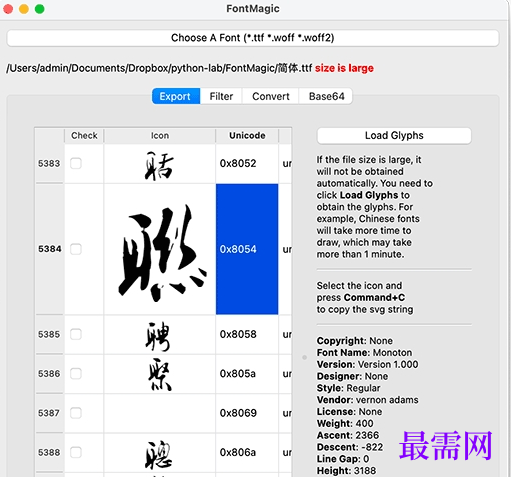Open the Filter tab
This screenshot has width=511, height=477.
[221, 96]
